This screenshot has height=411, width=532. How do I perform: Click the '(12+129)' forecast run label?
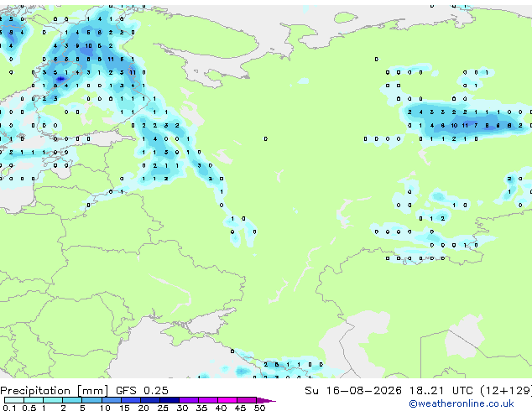(505, 391)
